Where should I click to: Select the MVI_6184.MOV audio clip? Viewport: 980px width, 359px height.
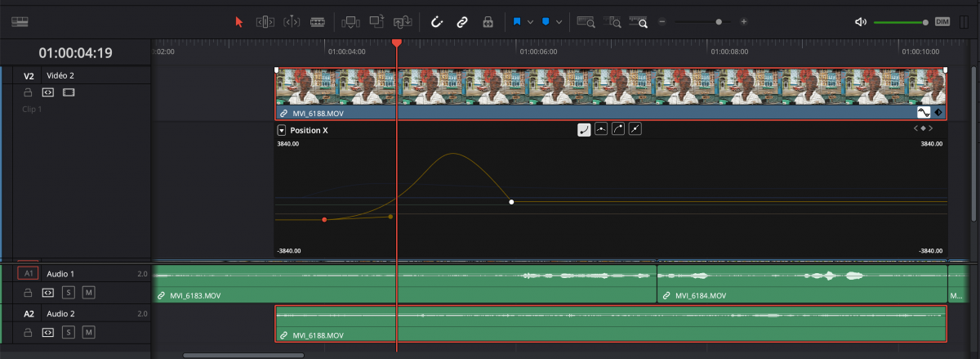[x=800, y=284]
